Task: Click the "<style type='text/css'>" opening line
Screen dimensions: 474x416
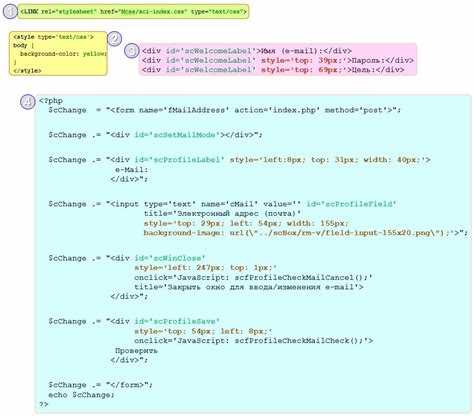Action: click(53, 37)
